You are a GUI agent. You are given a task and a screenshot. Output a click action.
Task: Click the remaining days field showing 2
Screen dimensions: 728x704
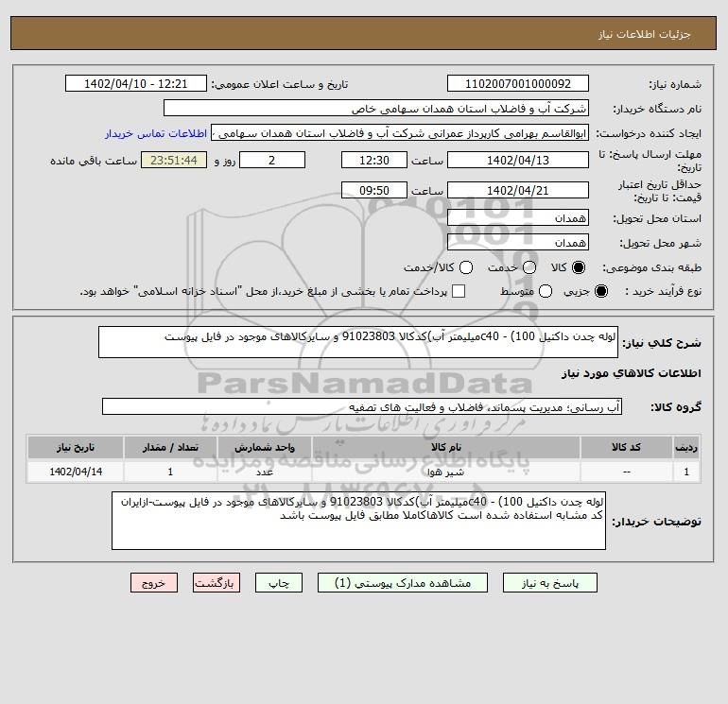(271, 160)
